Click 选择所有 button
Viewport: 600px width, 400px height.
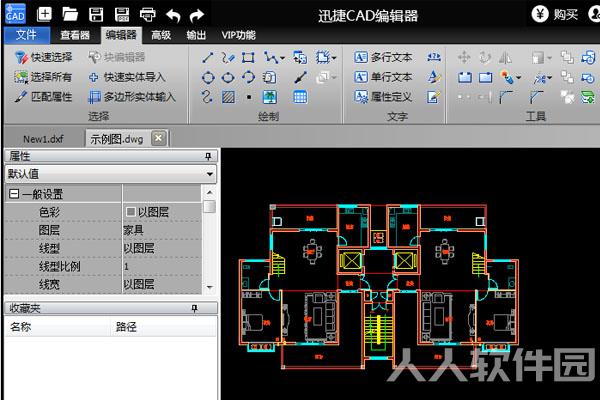click(x=43, y=77)
